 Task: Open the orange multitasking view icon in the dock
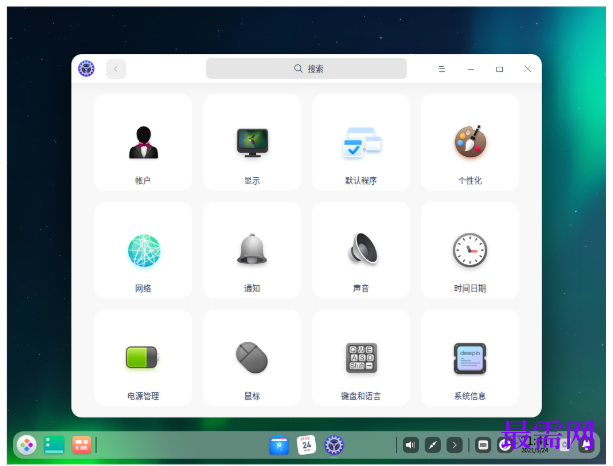pyautogui.click(x=82, y=445)
